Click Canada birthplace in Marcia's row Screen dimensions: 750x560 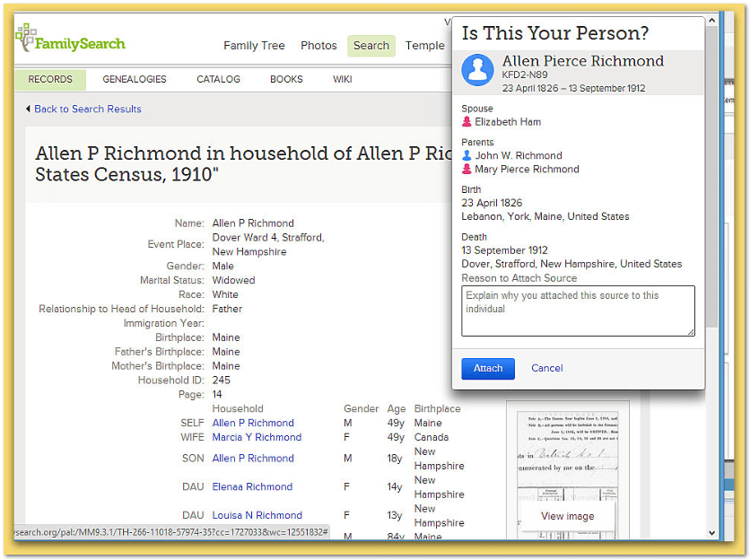point(431,437)
